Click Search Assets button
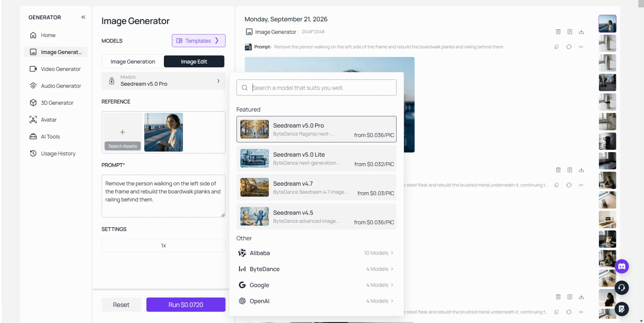The image size is (644, 323). click(x=123, y=146)
